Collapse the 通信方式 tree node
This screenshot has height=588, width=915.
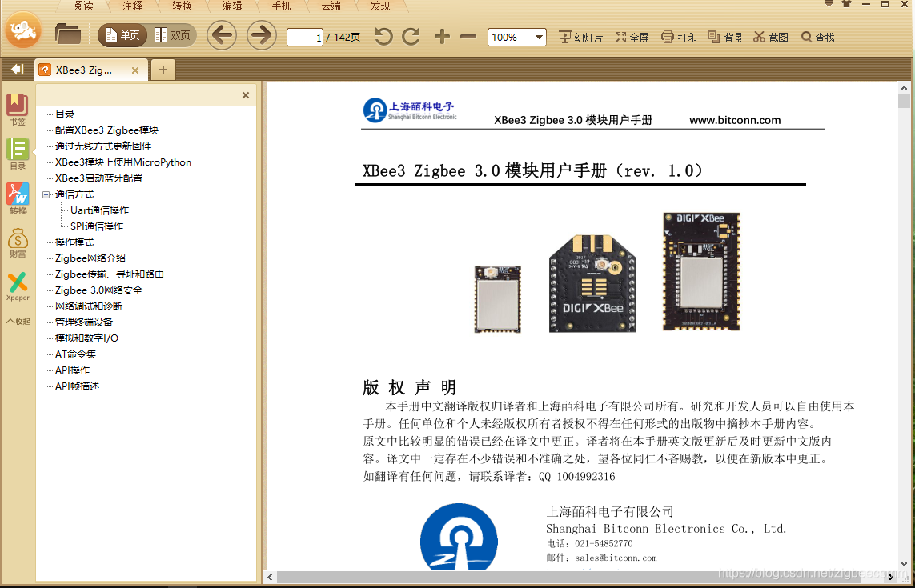tap(46, 195)
